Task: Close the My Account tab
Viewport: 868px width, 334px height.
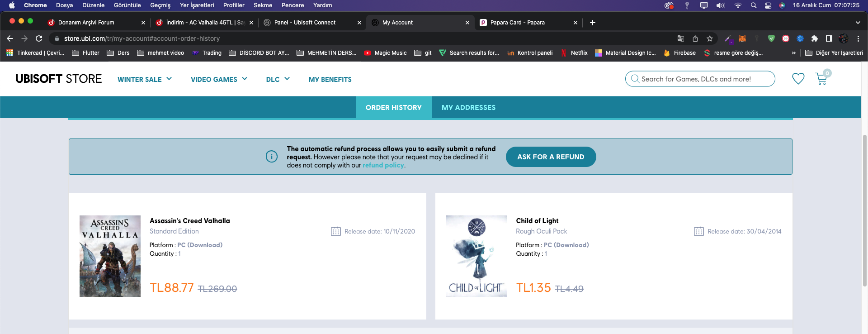Action: pyautogui.click(x=467, y=23)
